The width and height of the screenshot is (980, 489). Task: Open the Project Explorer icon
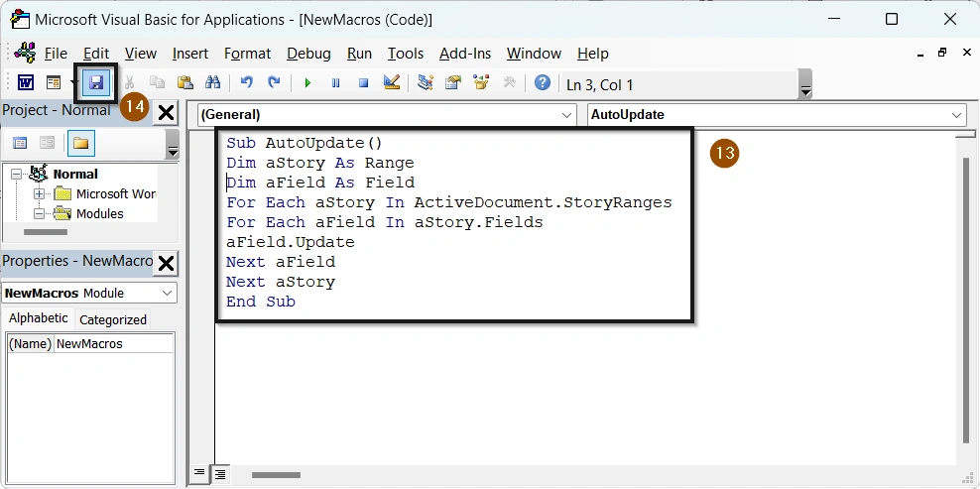coord(426,82)
